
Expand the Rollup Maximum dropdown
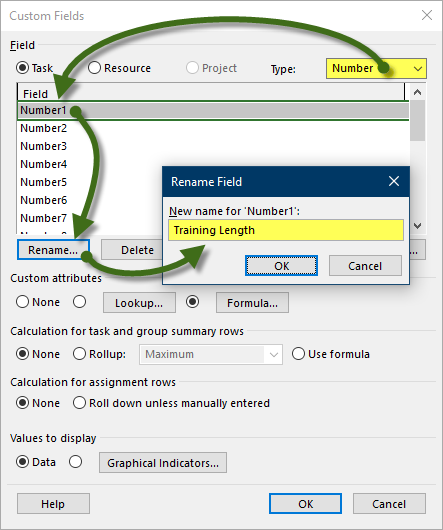(x=211, y=354)
